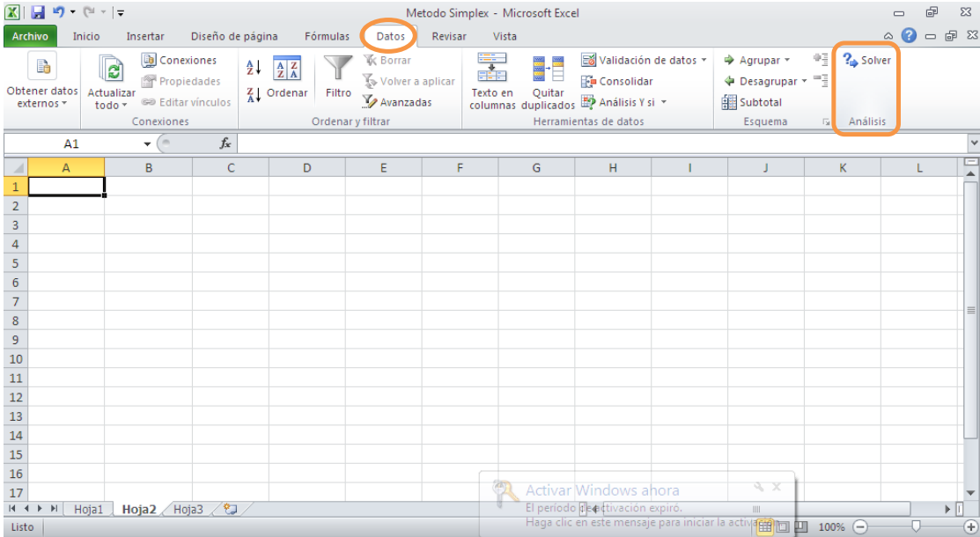Click the formula bar input field
The width and height of the screenshot is (980, 537).
click(602, 143)
